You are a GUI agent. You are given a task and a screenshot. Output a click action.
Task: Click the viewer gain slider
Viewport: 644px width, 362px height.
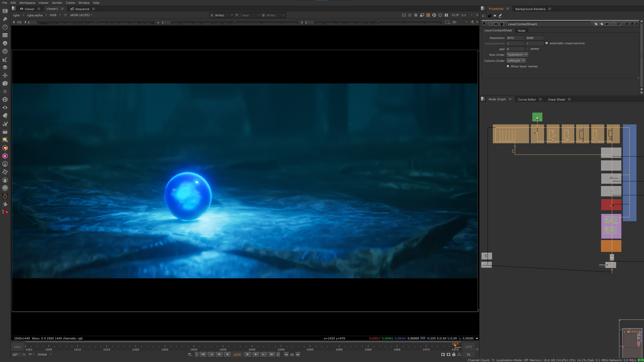(96, 22)
